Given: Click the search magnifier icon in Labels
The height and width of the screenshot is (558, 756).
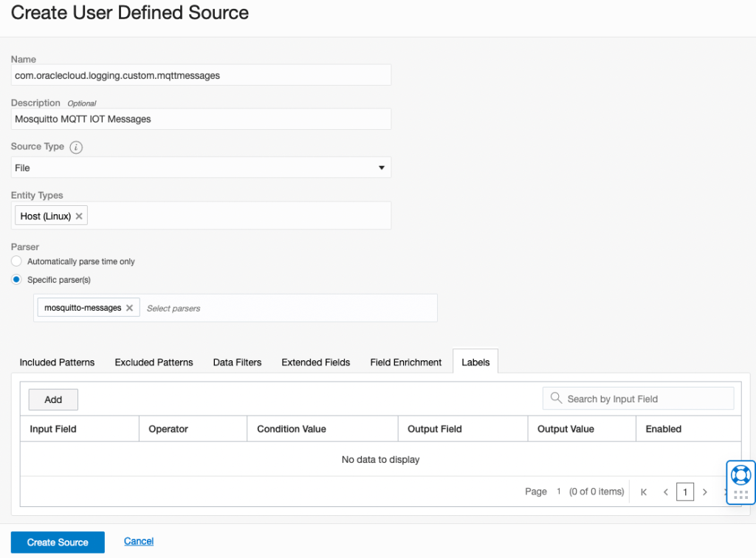Looking at the screenshot, I should click(556, 399).
